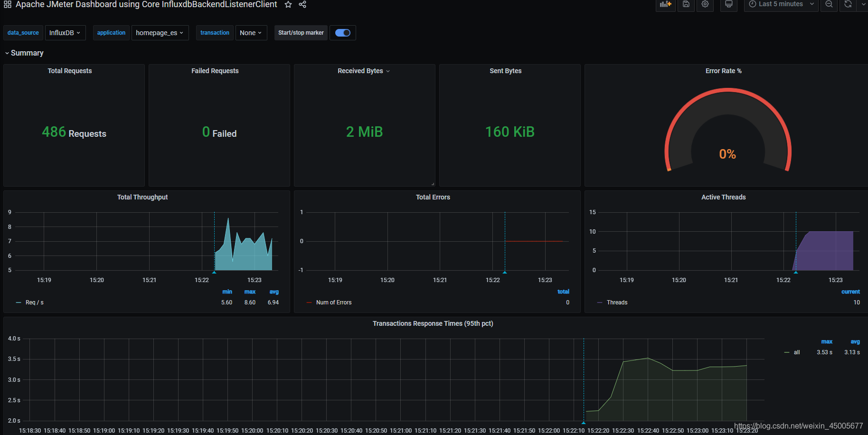Sort Throughput legend by min
The image size is (868, 435).
point(227,292)
